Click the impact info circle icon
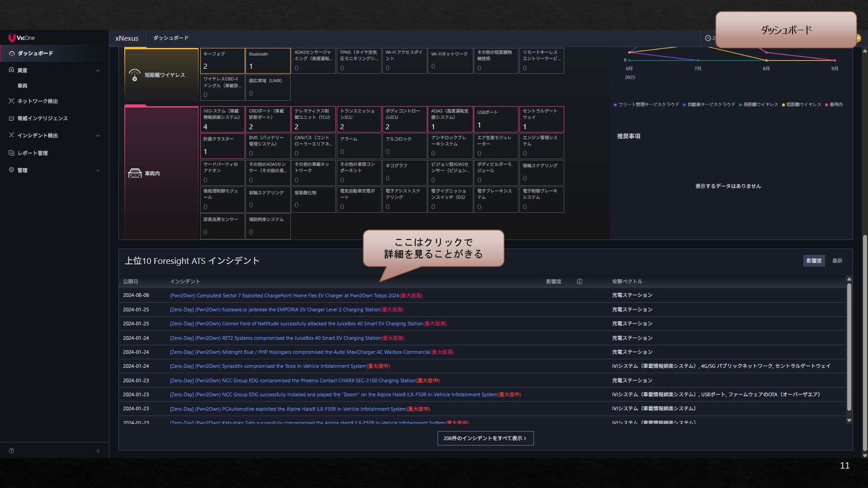The width and height of the screenshot is (868, 488). coord(580,282)
